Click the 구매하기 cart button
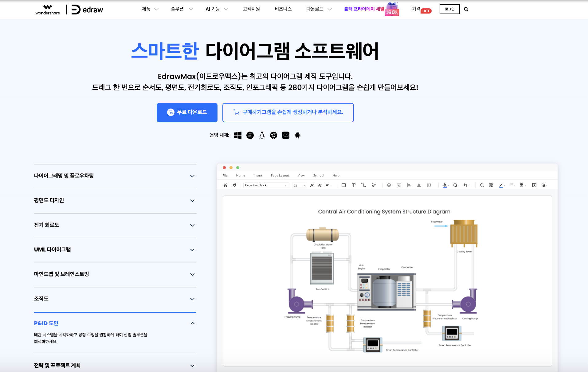The width and height of the screenshot is (588, 372). click(288, 113)
